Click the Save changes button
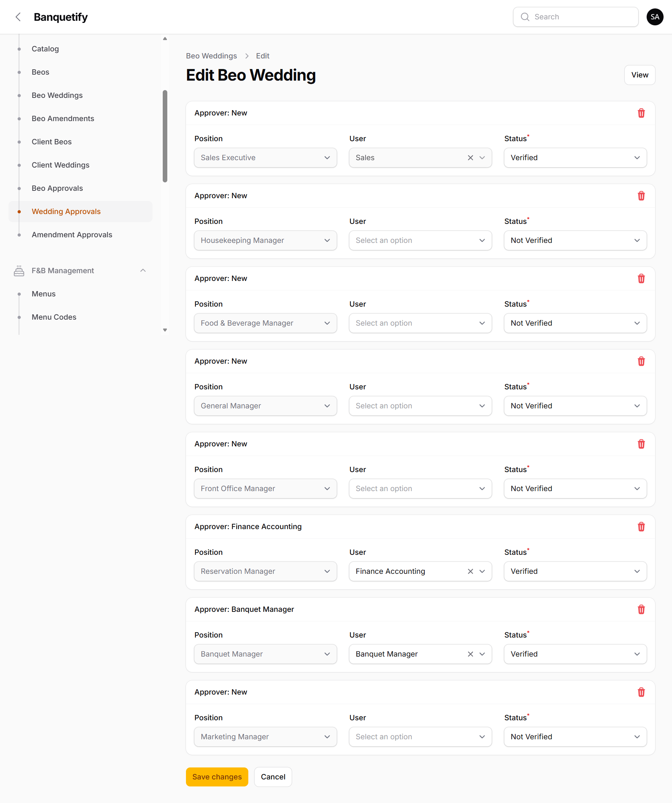The width and height of the screenshot is (672, 803). (x=217, y=777)
